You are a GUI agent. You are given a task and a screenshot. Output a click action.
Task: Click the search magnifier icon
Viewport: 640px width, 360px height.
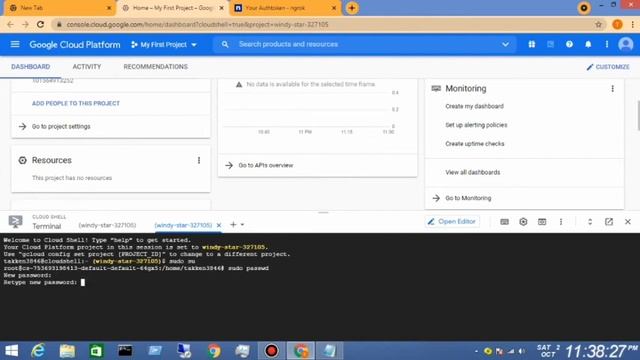[x=225, y=44]
